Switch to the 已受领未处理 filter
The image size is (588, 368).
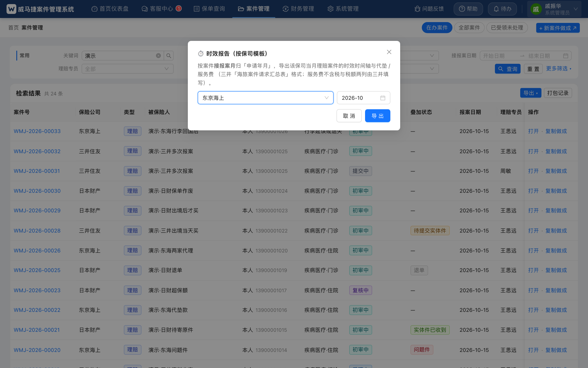pos(507,28)
